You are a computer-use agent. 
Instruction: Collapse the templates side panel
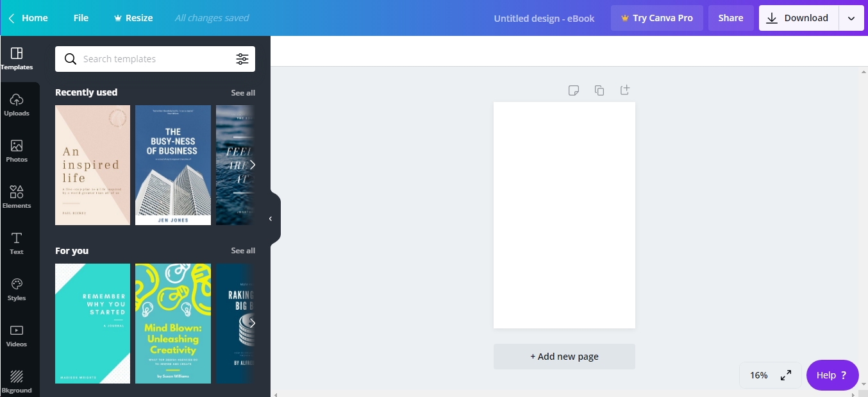click(270, 218)
